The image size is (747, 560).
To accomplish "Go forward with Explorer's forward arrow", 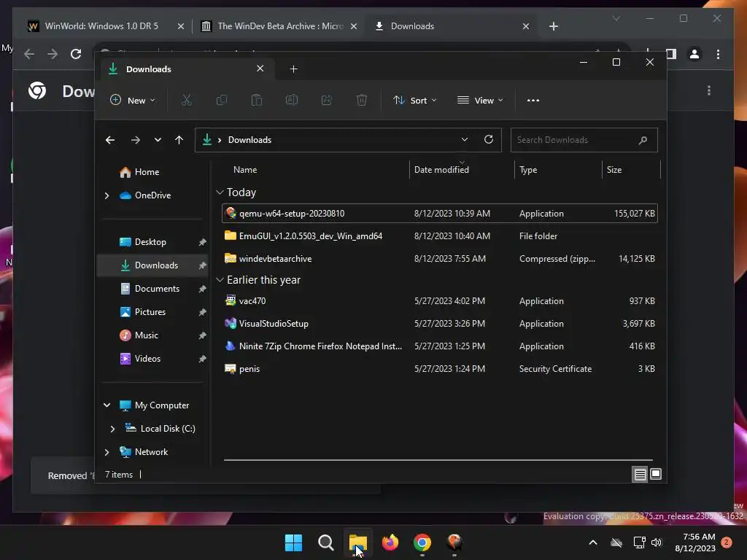I will 135,140.
